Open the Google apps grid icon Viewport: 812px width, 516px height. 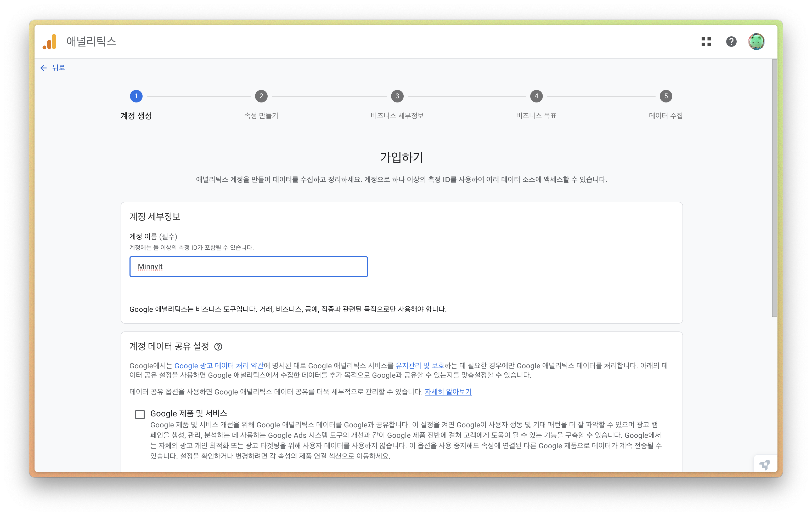(706, 42)
